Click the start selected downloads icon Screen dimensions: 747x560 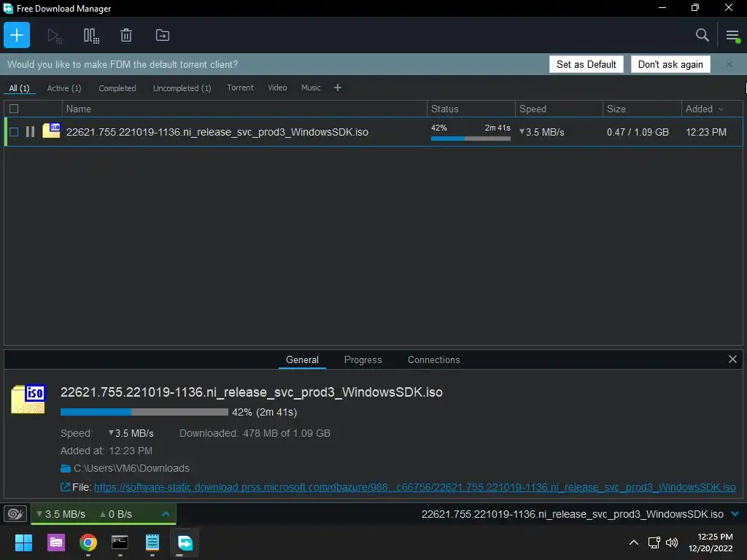coord(54,36)
